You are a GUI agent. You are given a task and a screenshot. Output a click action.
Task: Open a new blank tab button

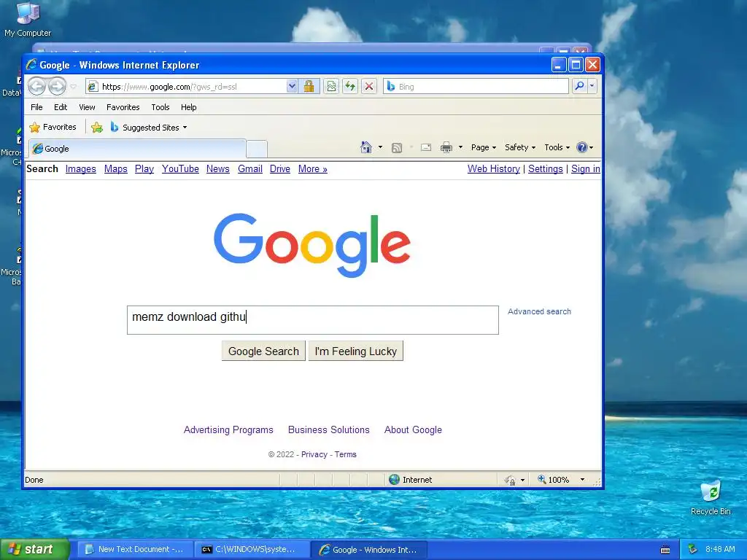coord(257,149)
